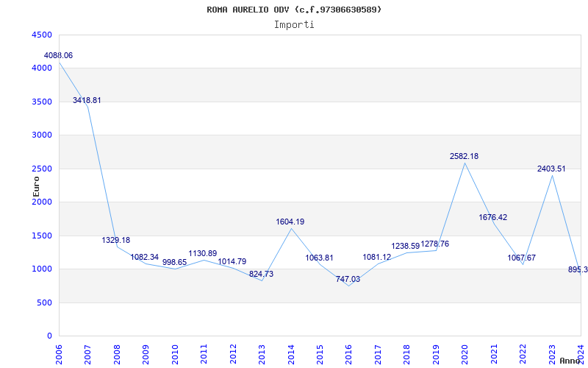
Task: Click the x-axis year 2006
Action: pyautogui.click(x=59, y=354)
